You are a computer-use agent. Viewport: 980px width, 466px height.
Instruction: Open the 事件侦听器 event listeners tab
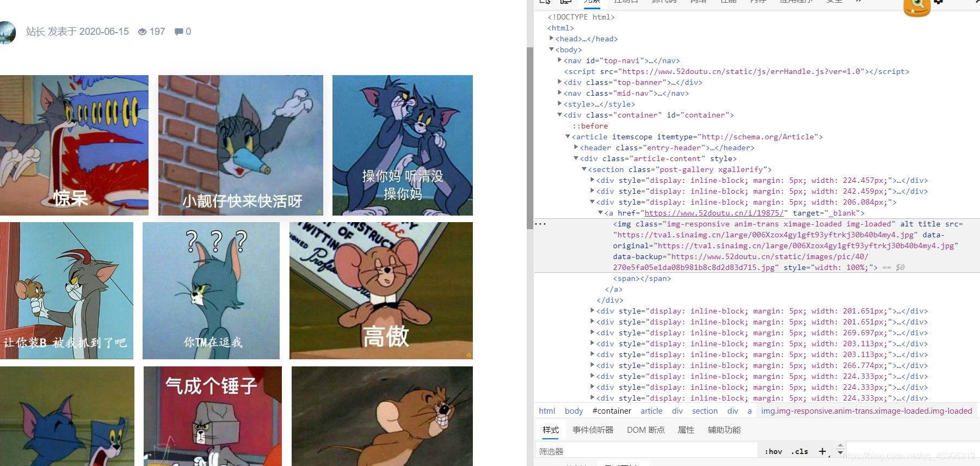coord(593,430)
